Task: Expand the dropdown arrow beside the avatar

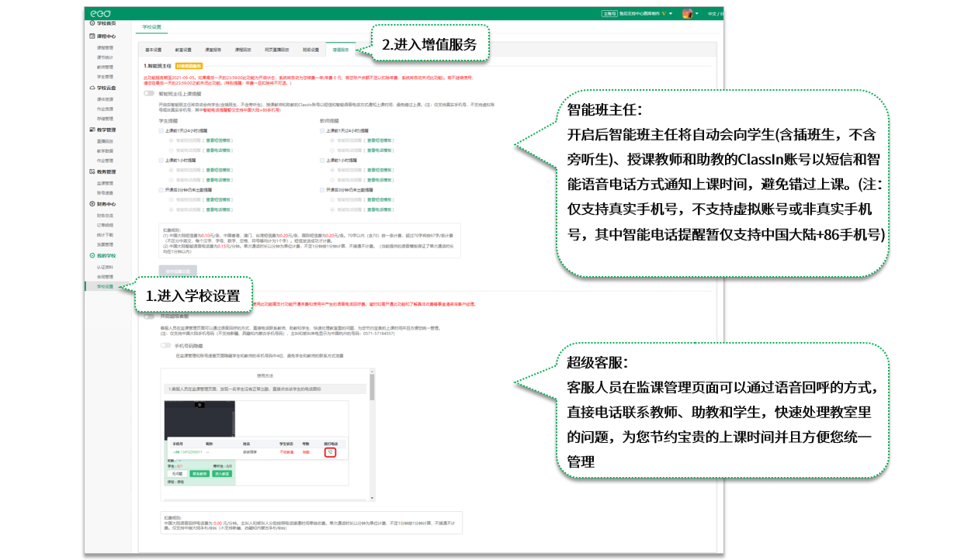Action: (x=696, y=13)
